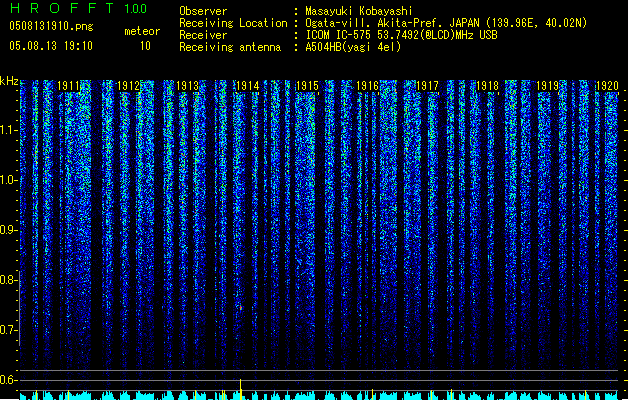The image size is (629, 400).
Task: Click the 0.6 kHz axis tick label
Action: click(8, 380)
